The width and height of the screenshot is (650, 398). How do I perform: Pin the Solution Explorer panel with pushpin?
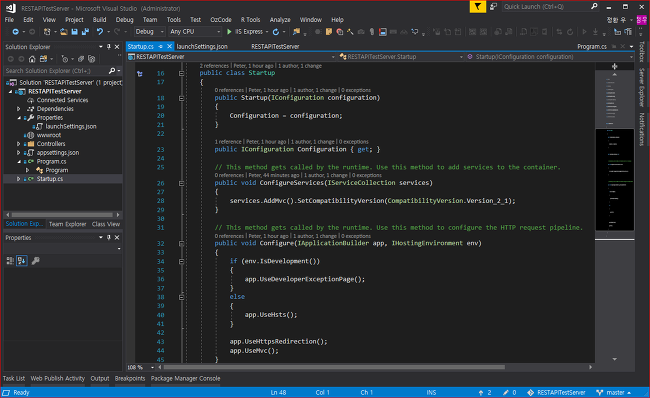tap(109, 47)
